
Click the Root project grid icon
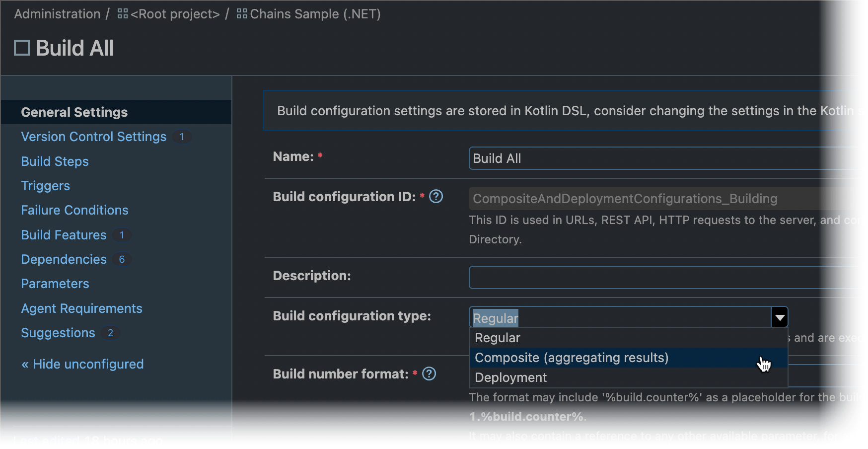tap(122, 14)
